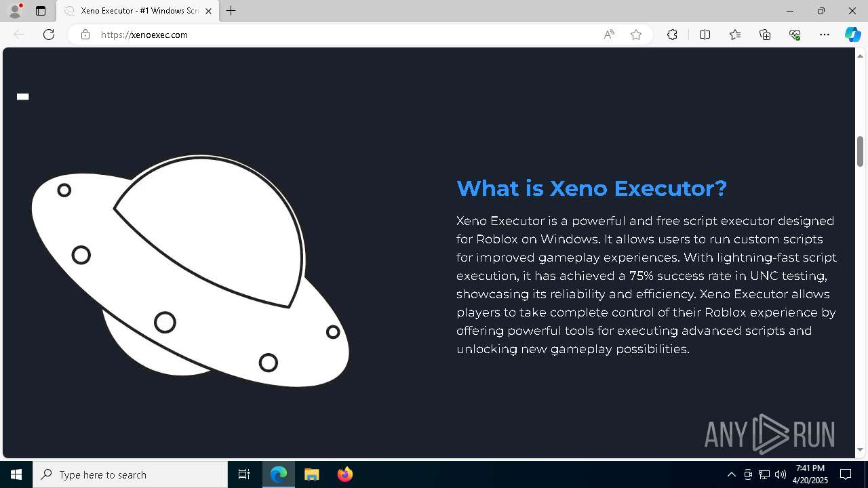Screen dimensions: 868x488
Task: Open the tab actions menu icon
Action: [41, 11]
